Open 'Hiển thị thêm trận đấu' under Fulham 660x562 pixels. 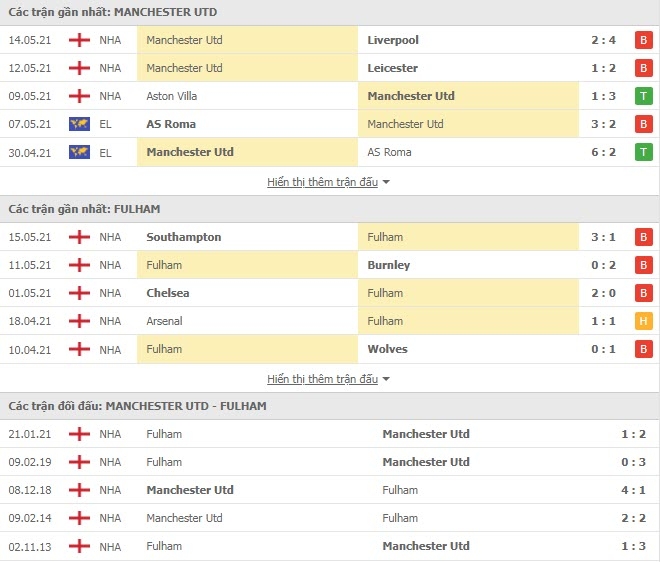(322, 379)
